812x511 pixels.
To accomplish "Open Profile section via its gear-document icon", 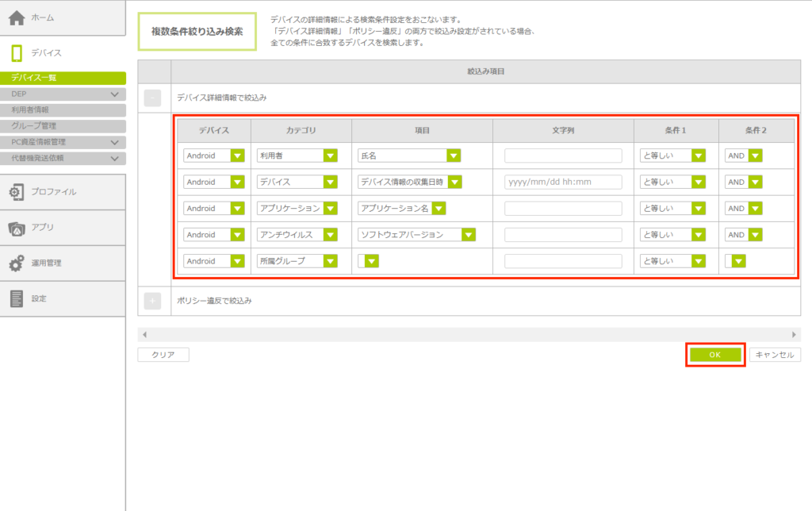I will click(17, 192).
